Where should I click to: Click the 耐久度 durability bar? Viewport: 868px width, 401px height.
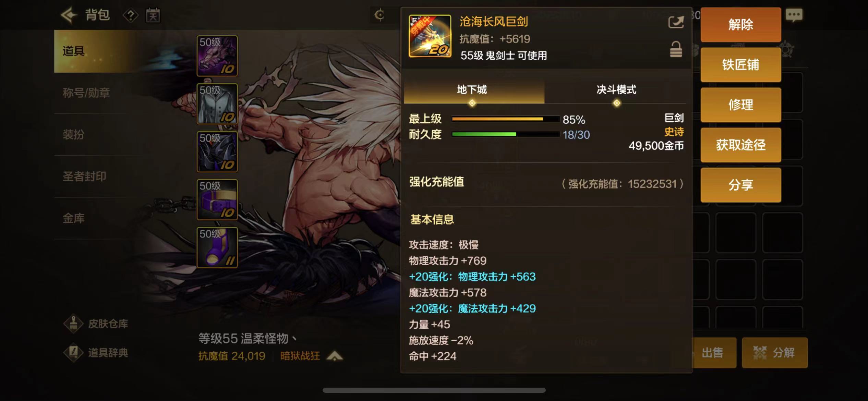(x=505, y=134)
